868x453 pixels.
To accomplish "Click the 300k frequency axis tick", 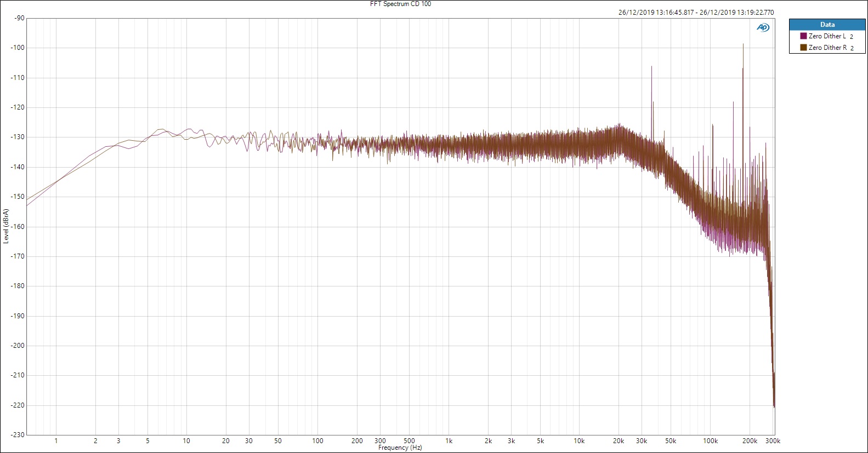I will tap(773, 441).
